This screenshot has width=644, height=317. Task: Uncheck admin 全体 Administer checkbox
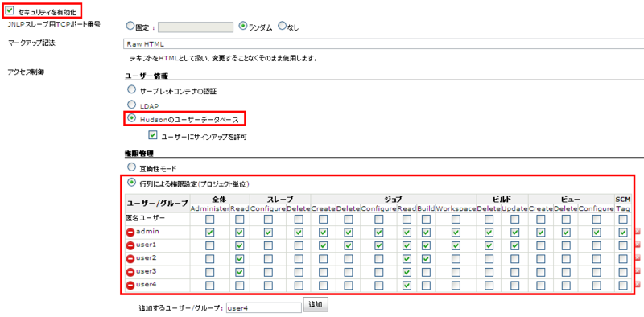click(x=209, y=233)
